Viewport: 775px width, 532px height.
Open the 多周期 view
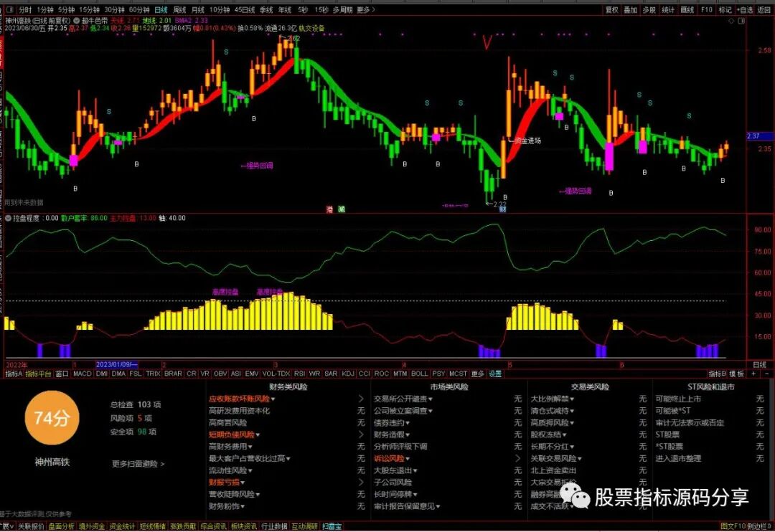(x=342, y=9)
